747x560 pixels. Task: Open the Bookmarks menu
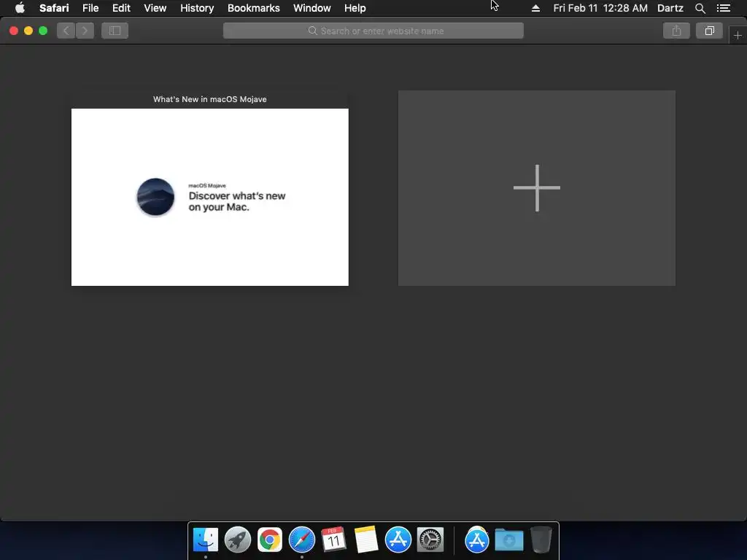click(x=253, y=8)
